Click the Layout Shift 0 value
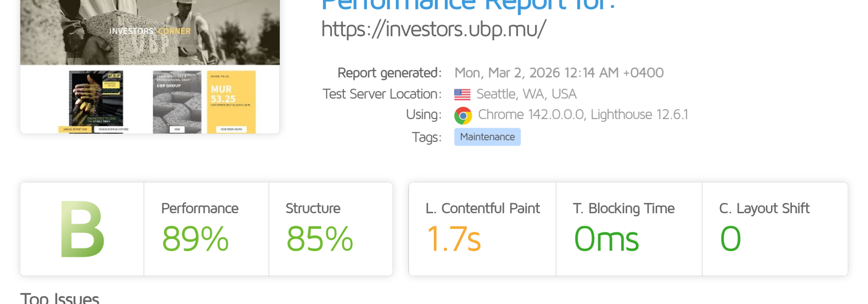 (730, 238)
